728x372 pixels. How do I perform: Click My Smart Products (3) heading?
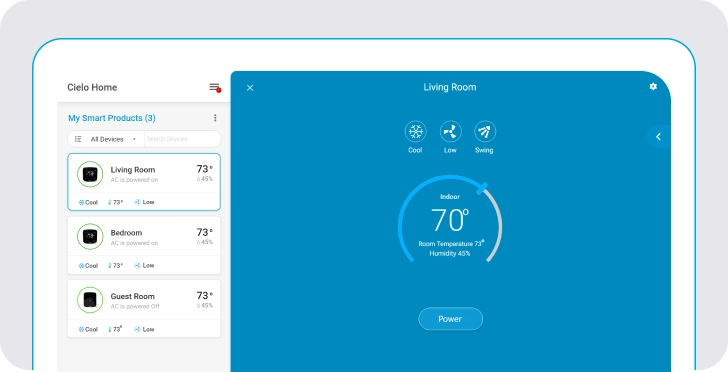112,118
